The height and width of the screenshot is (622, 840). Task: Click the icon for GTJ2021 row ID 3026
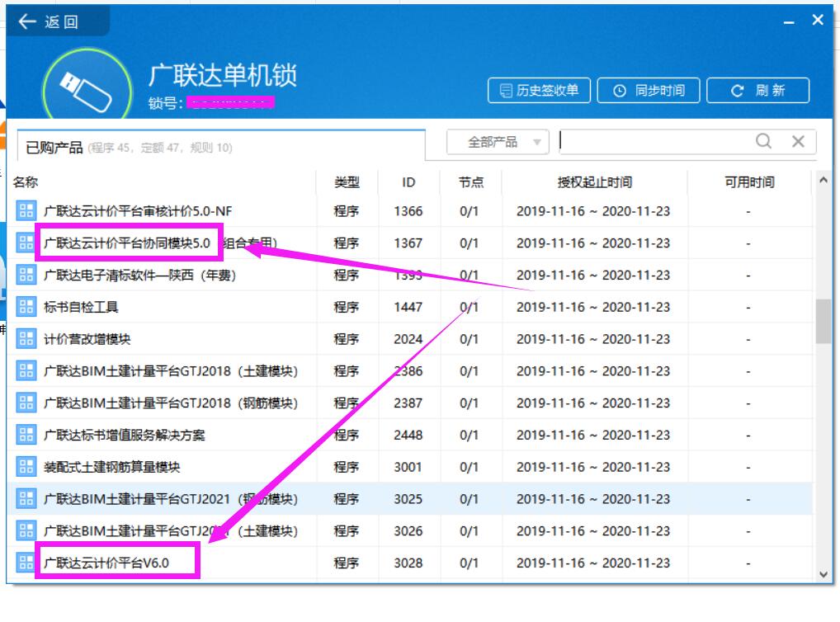click(26, 531)
